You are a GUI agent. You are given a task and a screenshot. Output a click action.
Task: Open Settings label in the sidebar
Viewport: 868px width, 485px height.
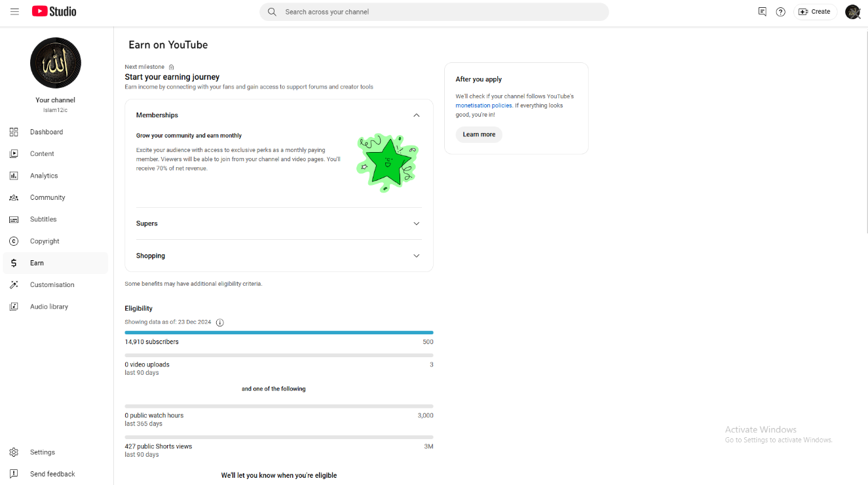point(43,452)
